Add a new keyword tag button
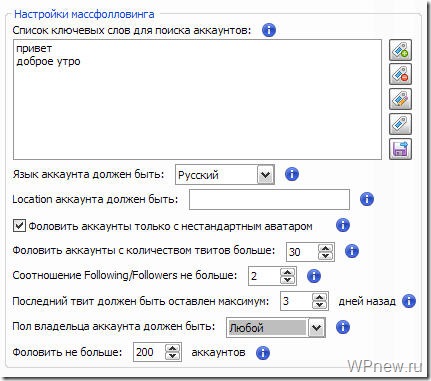Screen dimensions: 431x381 point(400,50)
